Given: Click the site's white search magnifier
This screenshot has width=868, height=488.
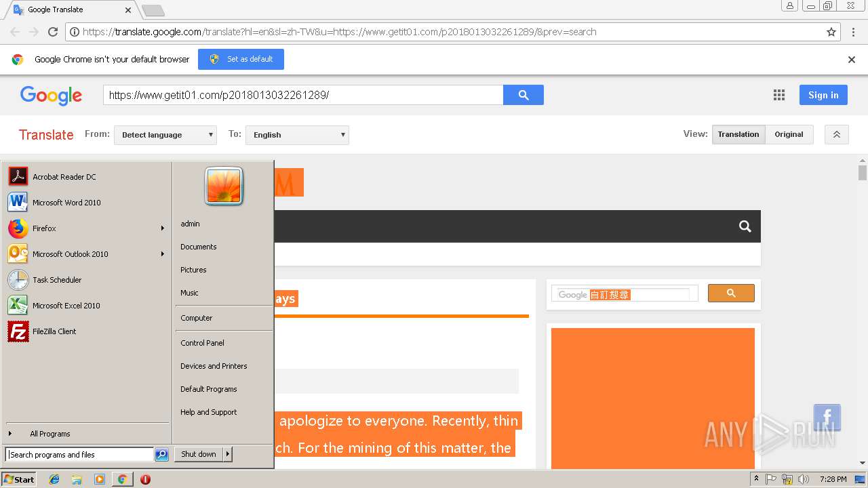Looking at the screenshot, I should click(745, 226).
